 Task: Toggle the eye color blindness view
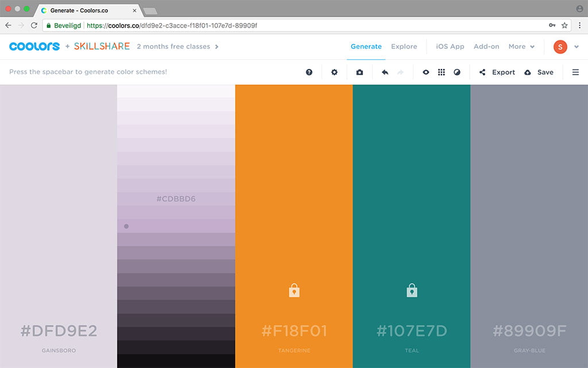(x=425, y=72)
